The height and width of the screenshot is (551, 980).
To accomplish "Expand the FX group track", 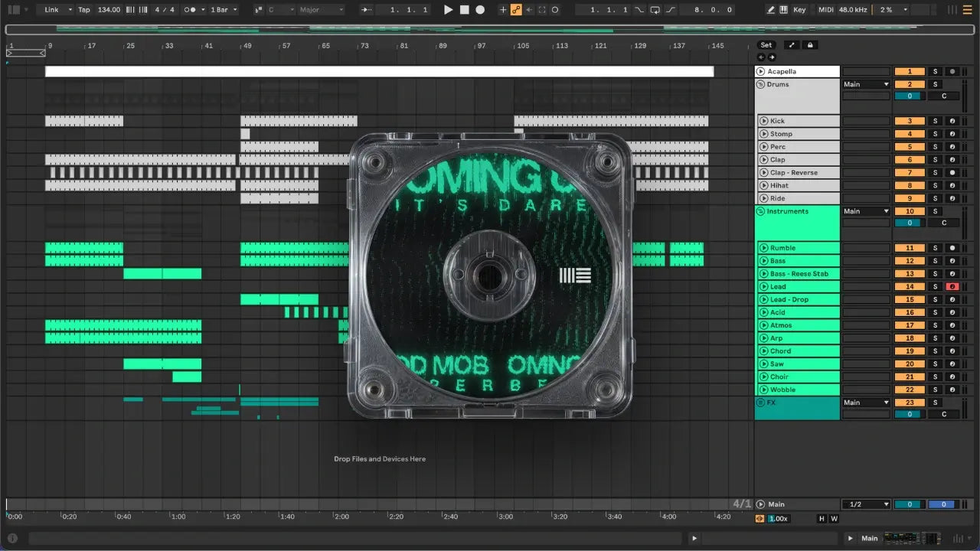I will tap(761, 403).
